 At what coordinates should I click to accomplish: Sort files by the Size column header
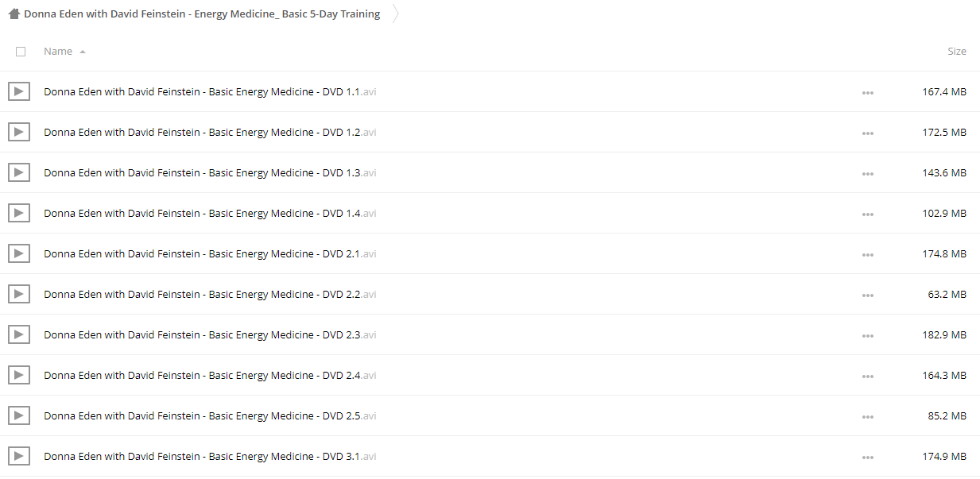coord(957,51)
